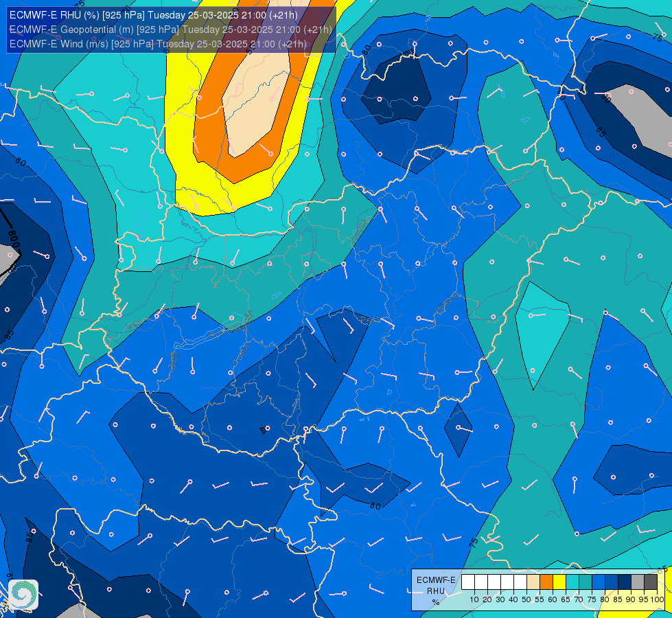Viewport: 672px width, 618px height.
Task: Click the legend tick label '30'
Action: [x=500, y=599]
